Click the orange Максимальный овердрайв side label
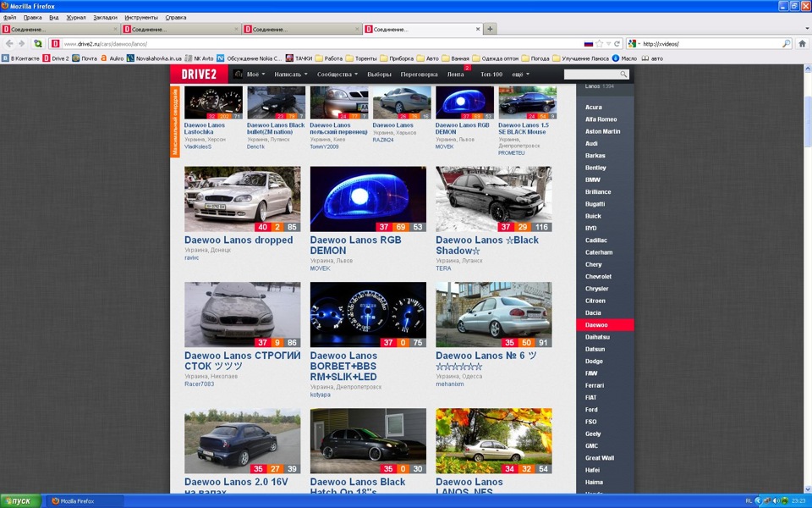The image size is (812, 508). click(x=175, y=122)
